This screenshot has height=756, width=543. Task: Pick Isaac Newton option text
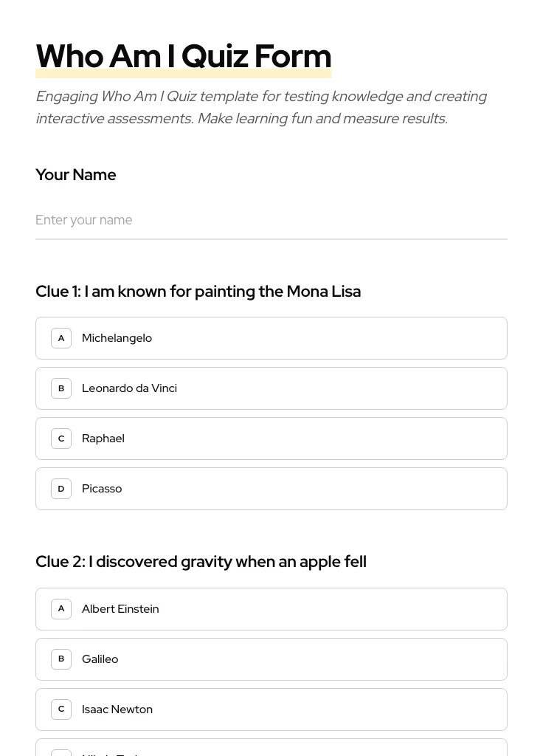(x=117, y=709)
